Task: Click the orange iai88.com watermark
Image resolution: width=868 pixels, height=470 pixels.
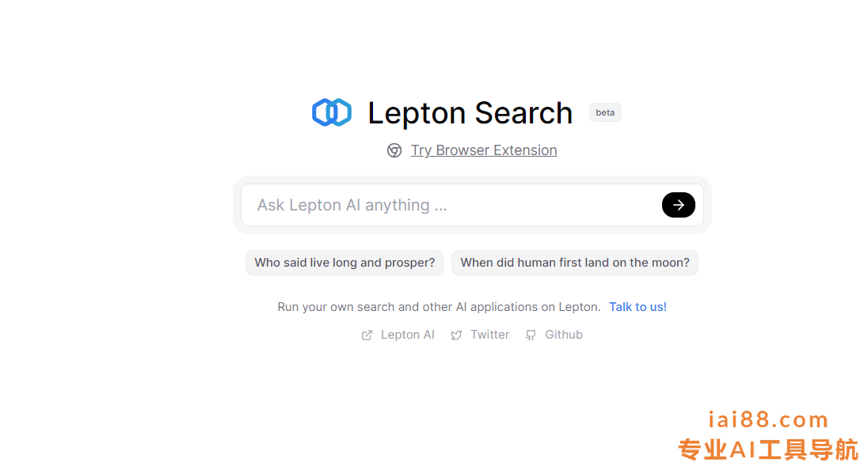Action: coord(767,419)
